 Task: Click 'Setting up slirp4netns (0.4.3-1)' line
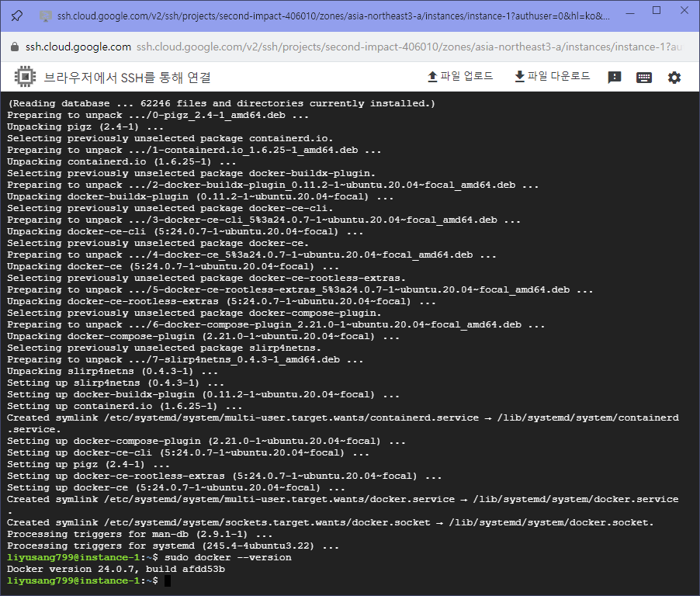116,383
